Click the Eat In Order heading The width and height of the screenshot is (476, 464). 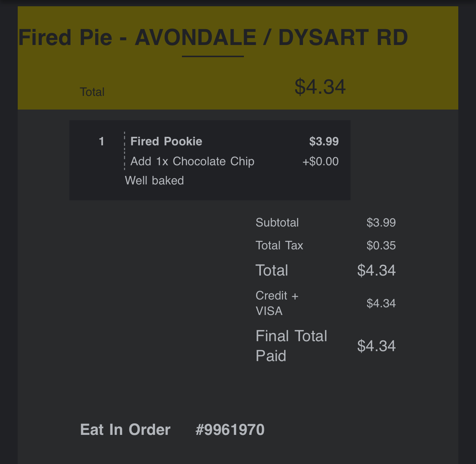(125, 430)
